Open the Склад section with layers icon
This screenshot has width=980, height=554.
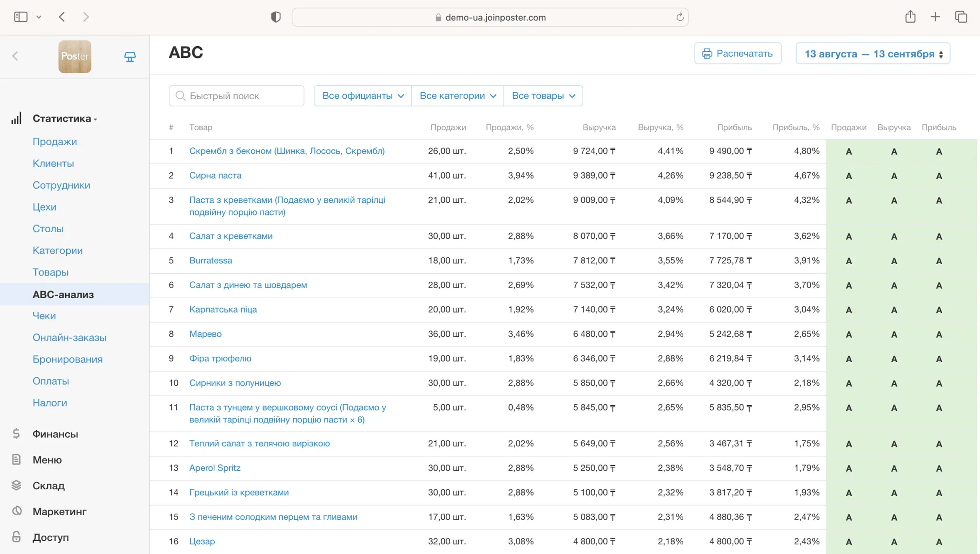(x=48, y=486)
